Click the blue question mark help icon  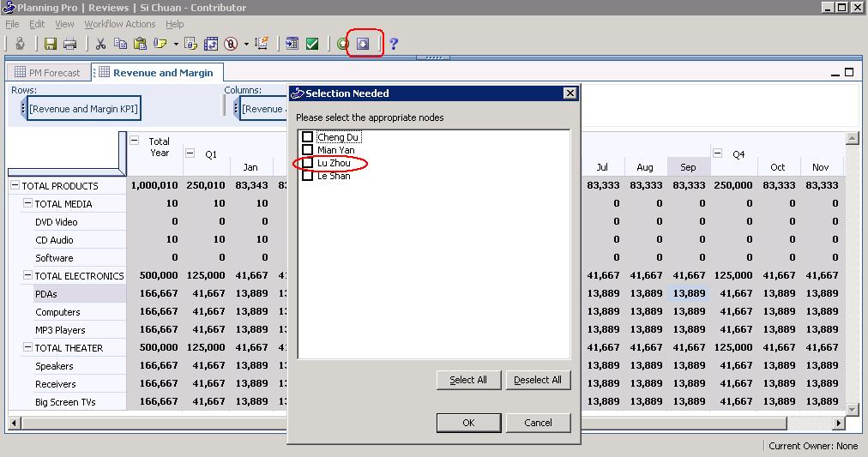click(x=394, y=44)
